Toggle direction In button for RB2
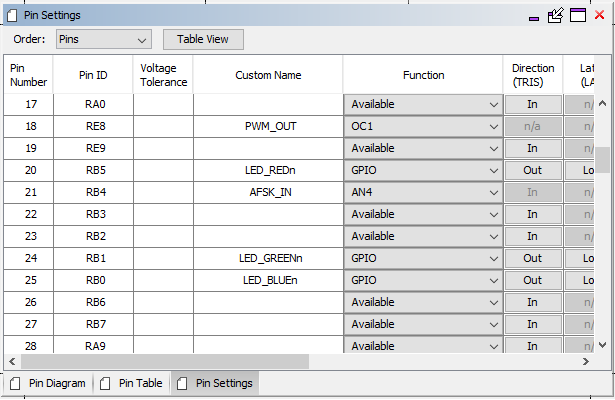Screen dimensions: 615x400 (x=533, y=236)
